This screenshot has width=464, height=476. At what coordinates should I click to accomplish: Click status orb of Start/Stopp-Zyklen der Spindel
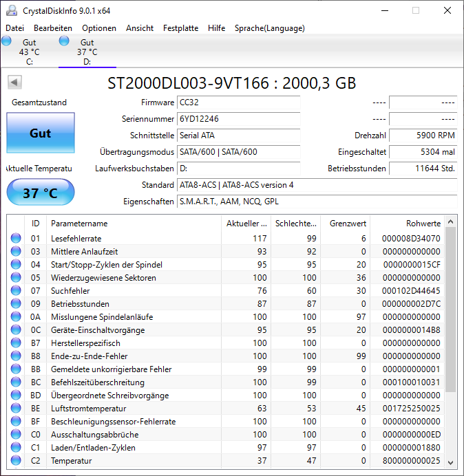click(x=16, y=264)
